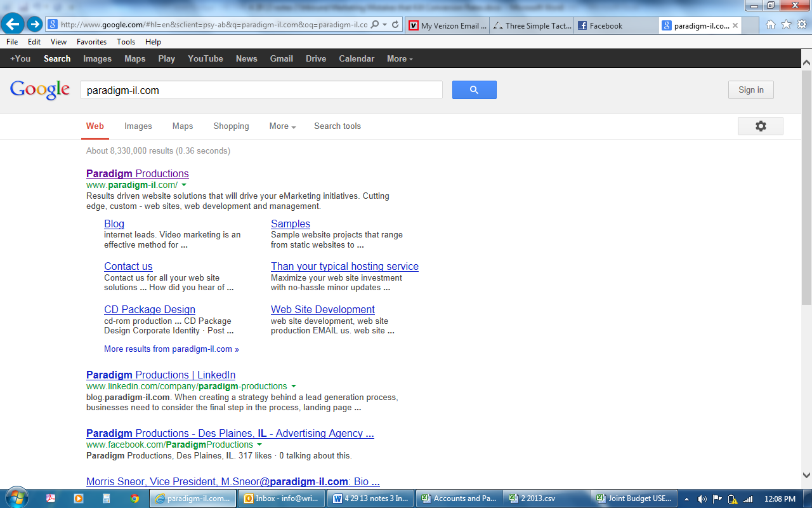The height and width of the screenshot is (508, 812).
Task: Select the Maps search filter
Action: click(x=183, y=126)
